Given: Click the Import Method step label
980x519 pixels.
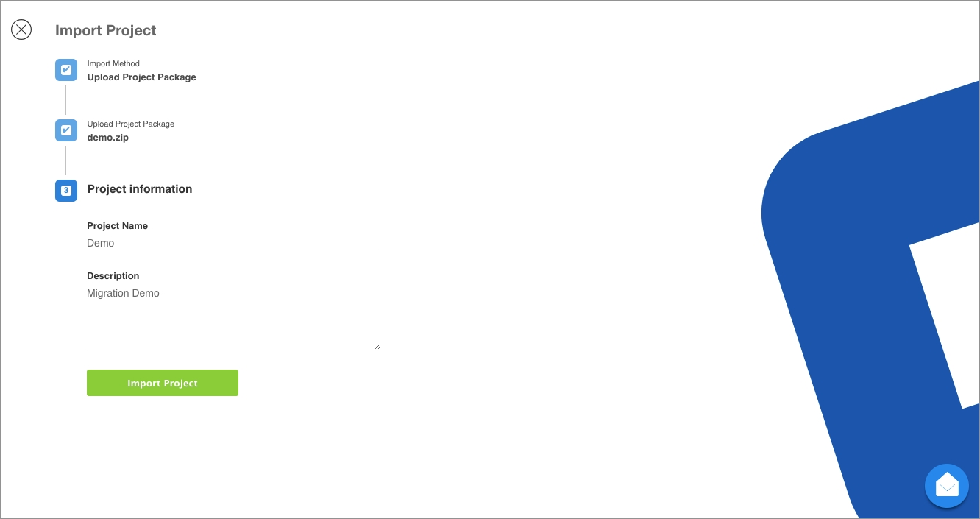Looking at the screenshot, I should tap(113, 63).
